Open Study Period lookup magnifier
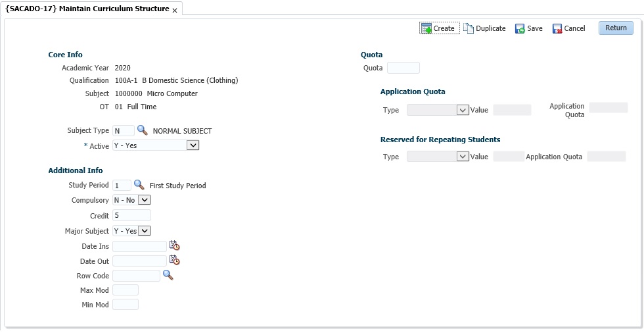Image resolution: width=644 pixels, height=333 pixels. tap(139, 185)
